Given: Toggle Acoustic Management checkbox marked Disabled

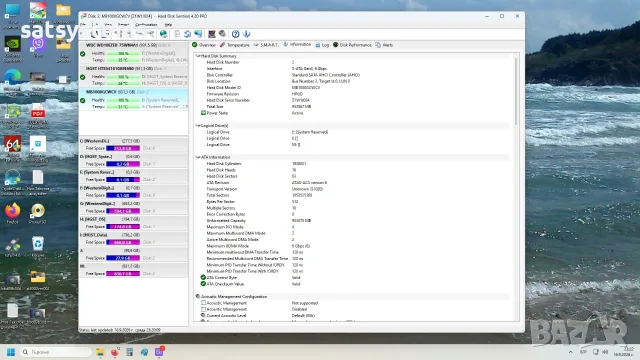Looking at the screenshot, I should click(203, 309).
